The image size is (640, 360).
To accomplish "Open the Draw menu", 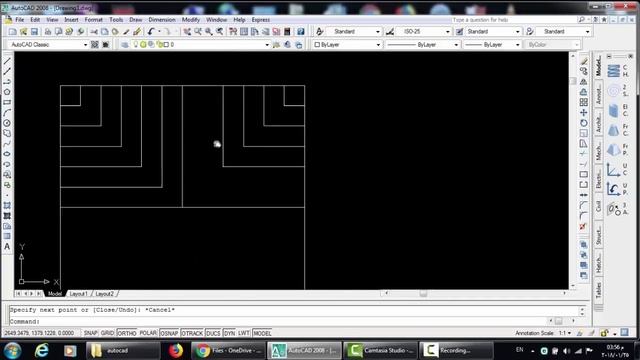I will click(x=136, y=20).
